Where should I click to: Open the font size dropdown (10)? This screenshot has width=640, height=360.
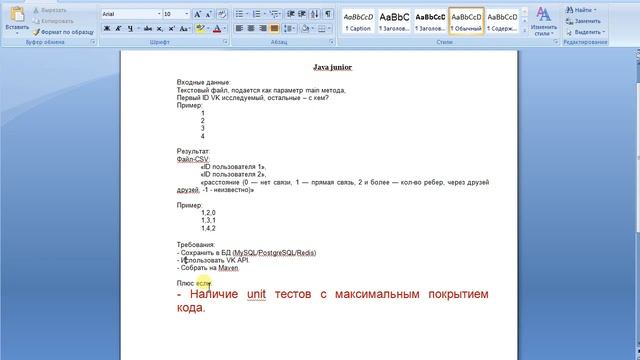(x=187, y=14)
